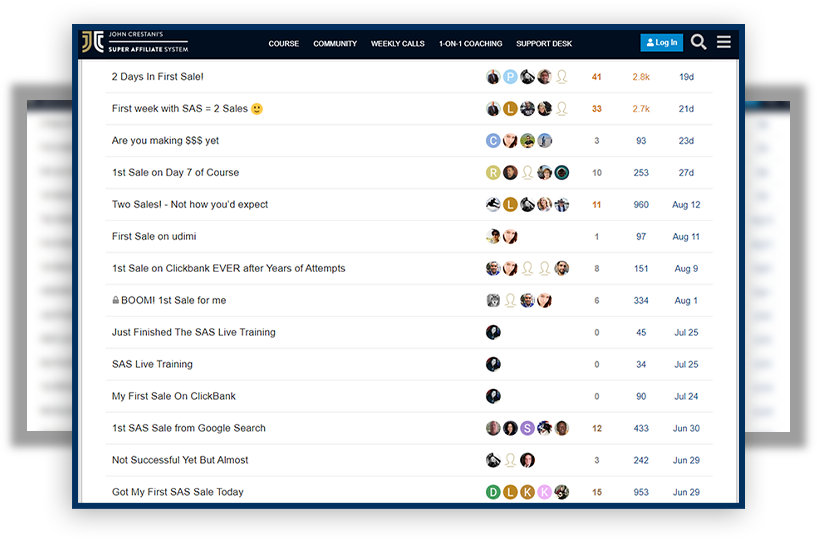The image size is (817, 542).
Task: Open topic 'First Sale on udimi'
Action: pyautogui.click(x=154, y=237)
